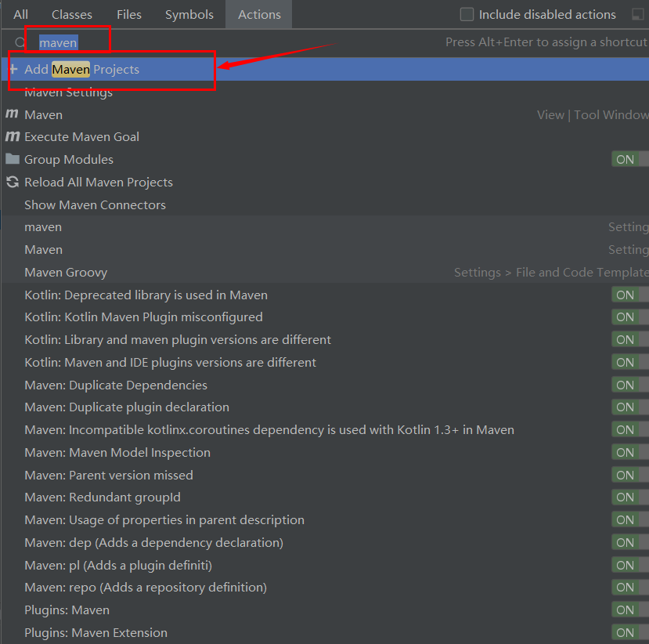Screen dimensions: 649x644
Task: Toggle Plugins: Maven switch
Action: point(630,610)
